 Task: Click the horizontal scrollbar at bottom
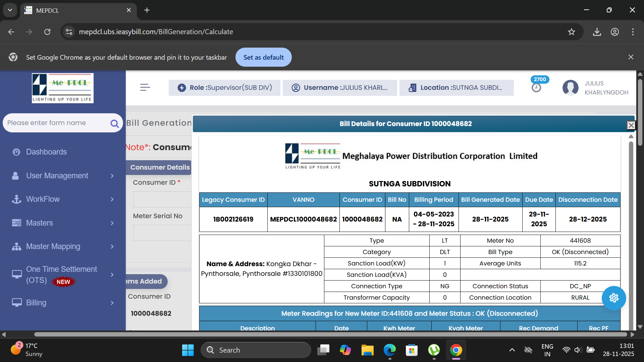coord(330,334)
